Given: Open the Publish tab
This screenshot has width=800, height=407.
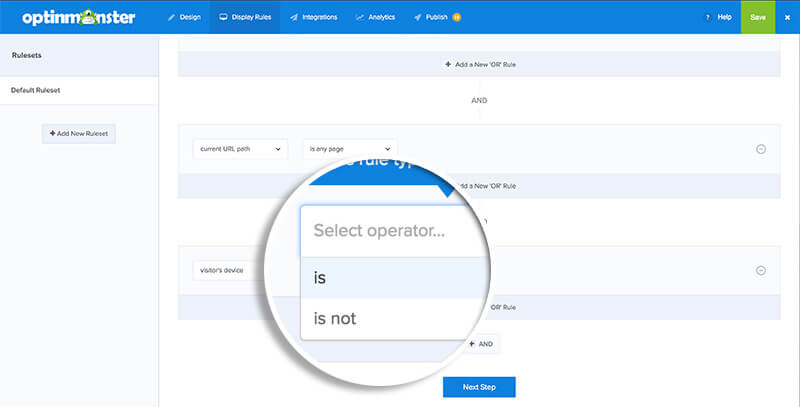Looking at the screenshot, I should (x=431, y=17).
